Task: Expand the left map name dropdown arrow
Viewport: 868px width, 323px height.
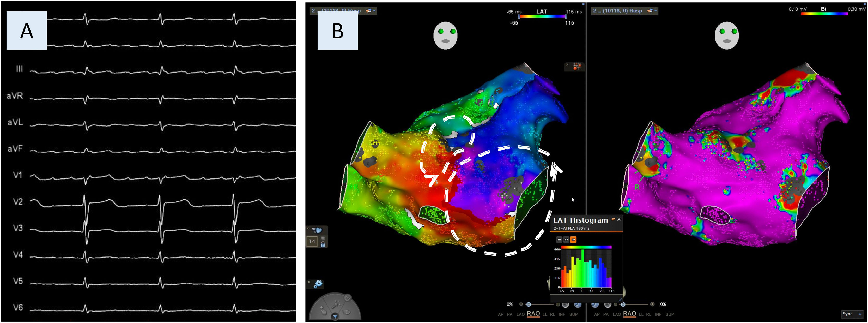Action: click(x=374, y=10)
